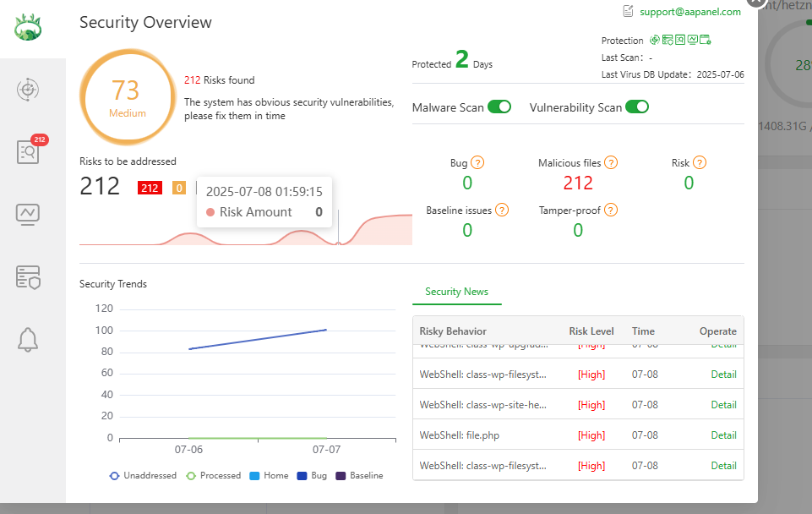This screenshot has width=812, height=514.
Task: Click the help icon next to Baseline issues
Action: pyautogui.click(x=502, y=211)
